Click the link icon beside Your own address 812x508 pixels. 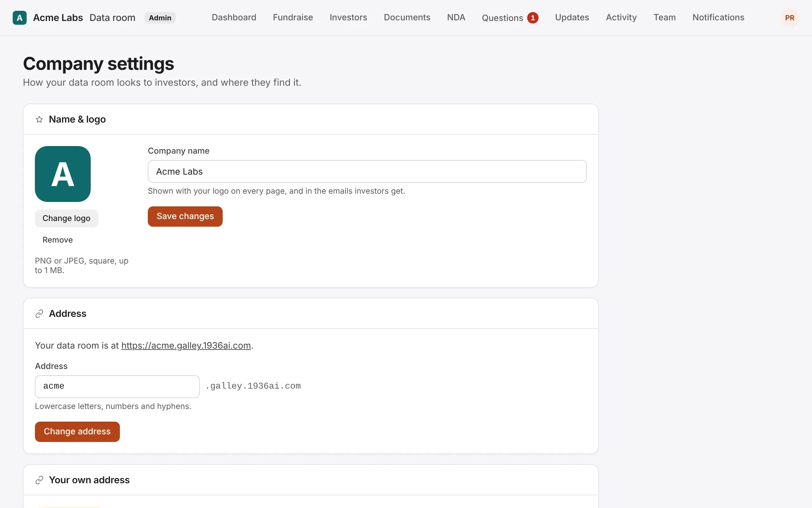coord(39,480)
